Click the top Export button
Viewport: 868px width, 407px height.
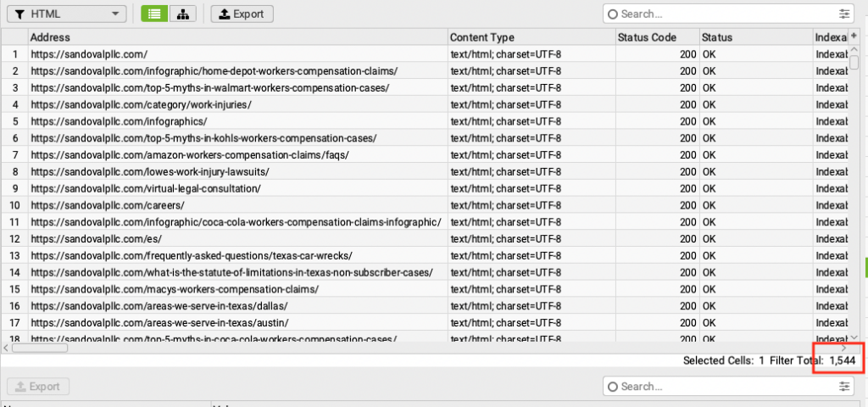pos(242,14)
